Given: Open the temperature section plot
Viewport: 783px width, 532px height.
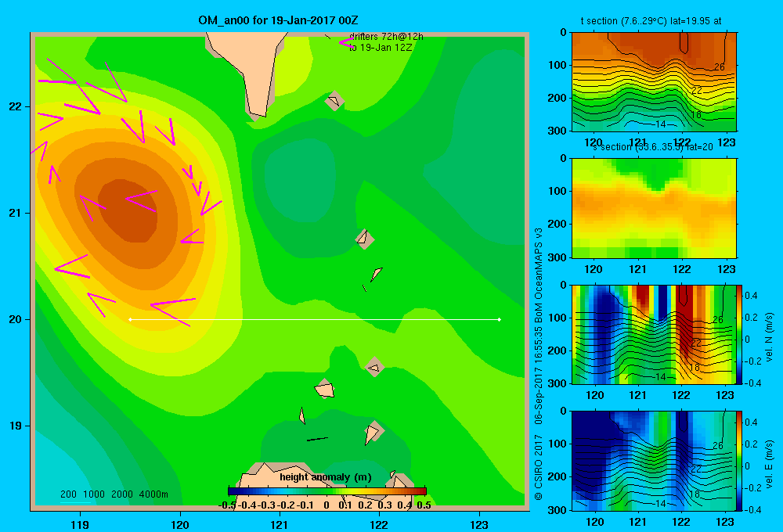Looking at the screenshot, I should [654, 82].
